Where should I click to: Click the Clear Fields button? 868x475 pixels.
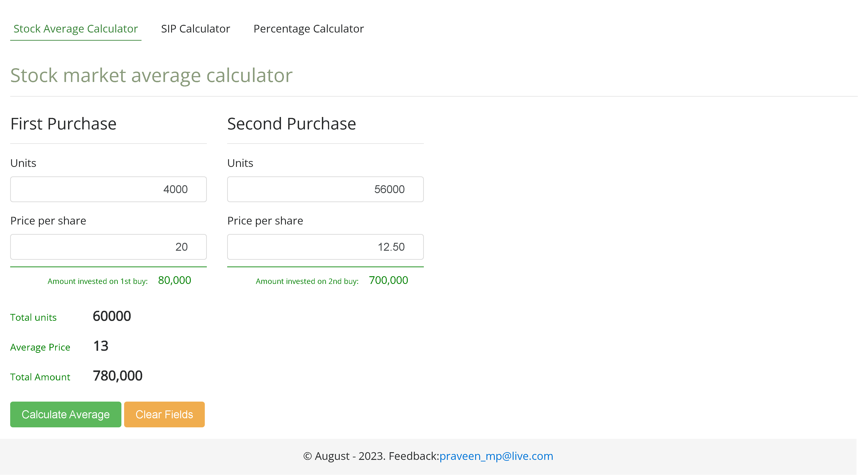[x=164, y=414]
